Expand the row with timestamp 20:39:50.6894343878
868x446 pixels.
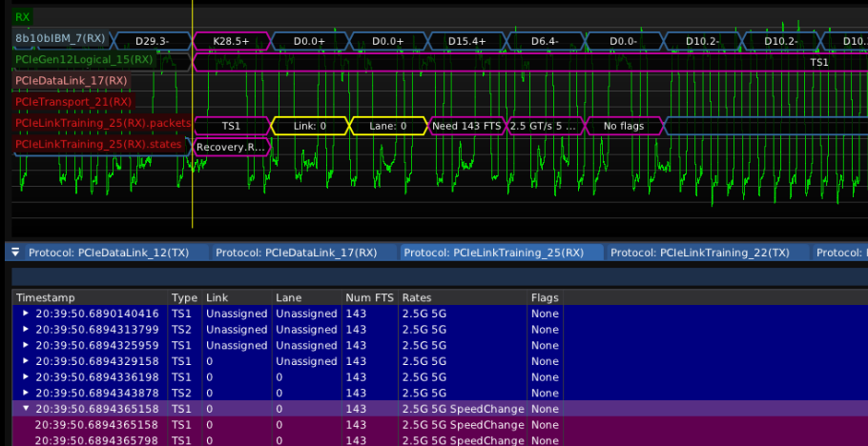(x=25, y=393)
